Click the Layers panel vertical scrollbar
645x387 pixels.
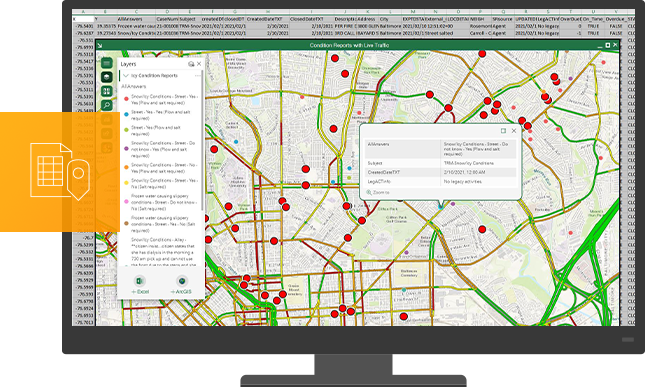point(202,140)
